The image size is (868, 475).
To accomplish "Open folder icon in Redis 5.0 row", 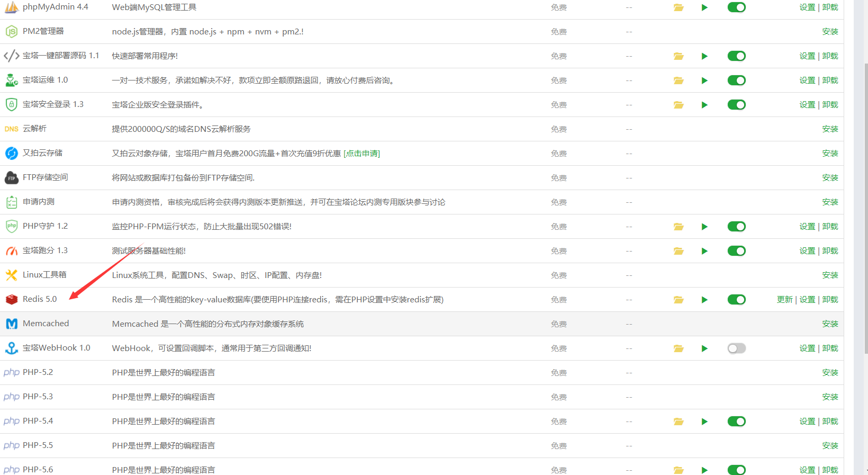I will click(679, 300).
